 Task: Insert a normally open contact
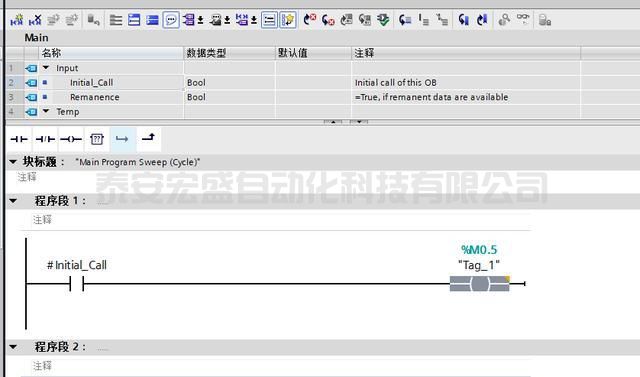pyautogui.click(x=19, y=139)
